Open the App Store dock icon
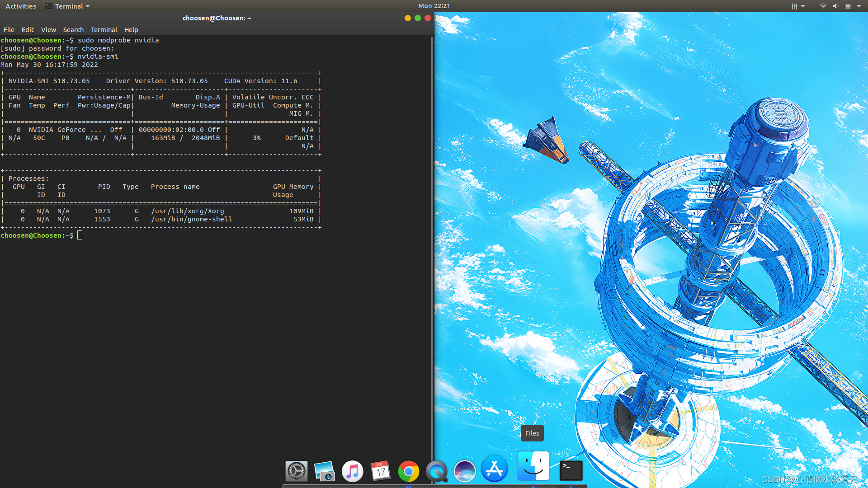Screen dimensions: 868x488 point(494,469)
